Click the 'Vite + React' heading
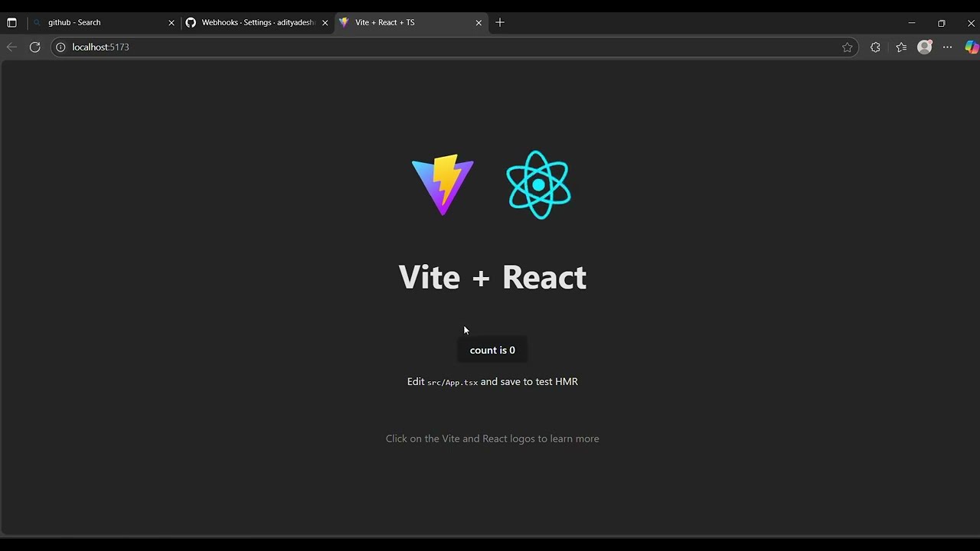This screenshot has height=551, width=980. coord(492,277)
